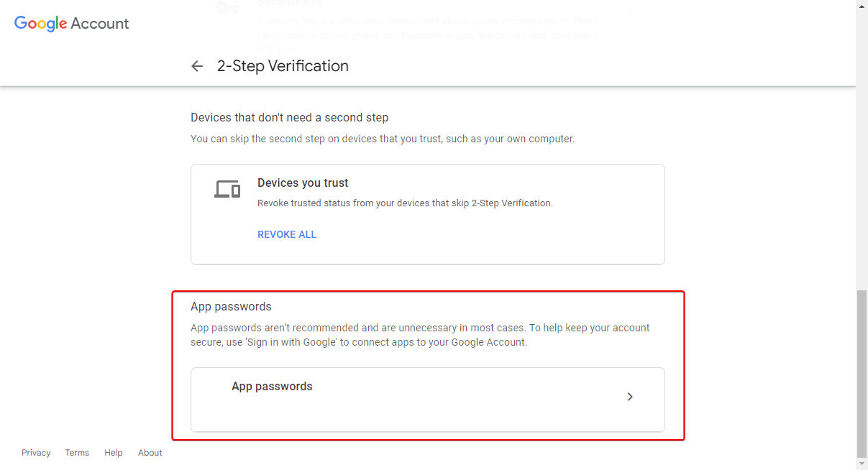Screen dimensions: 868x470
Task: Click the Devices you trust heading
Action: pyautogui.click(x=303, y=183)
